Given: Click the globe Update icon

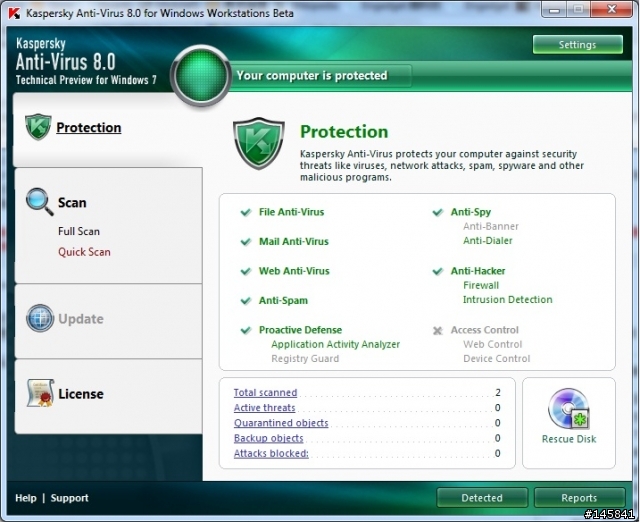Looking at the screenshot, I should click(x=40, y=318).
